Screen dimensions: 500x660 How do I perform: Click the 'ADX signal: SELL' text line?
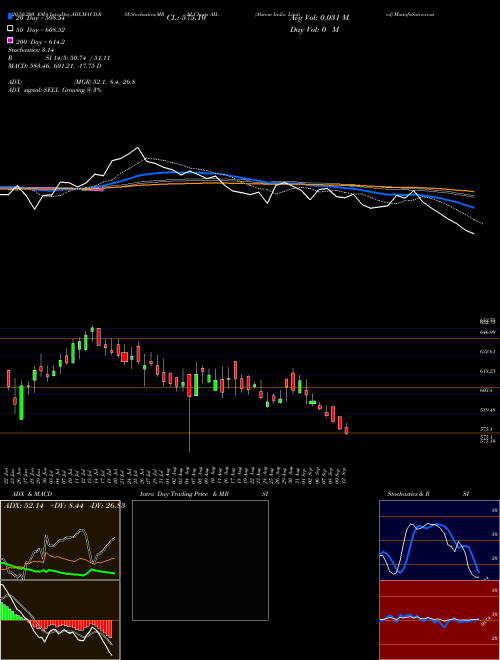point(55,90)
